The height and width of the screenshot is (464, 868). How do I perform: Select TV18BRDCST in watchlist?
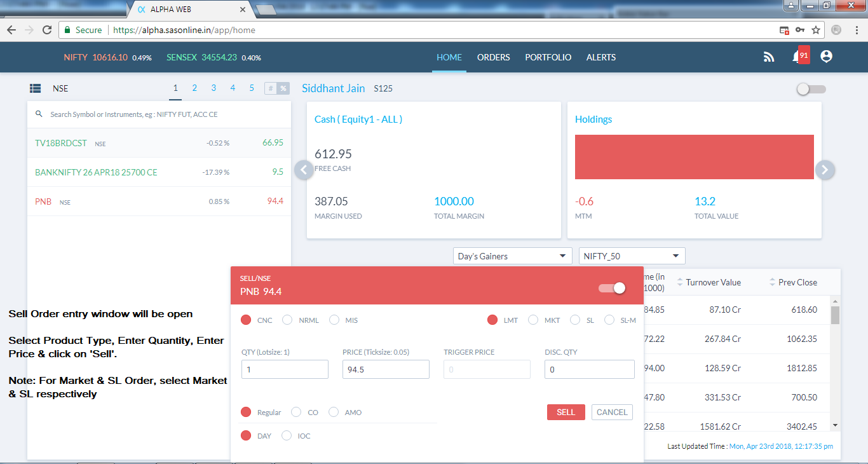[159, 143]
